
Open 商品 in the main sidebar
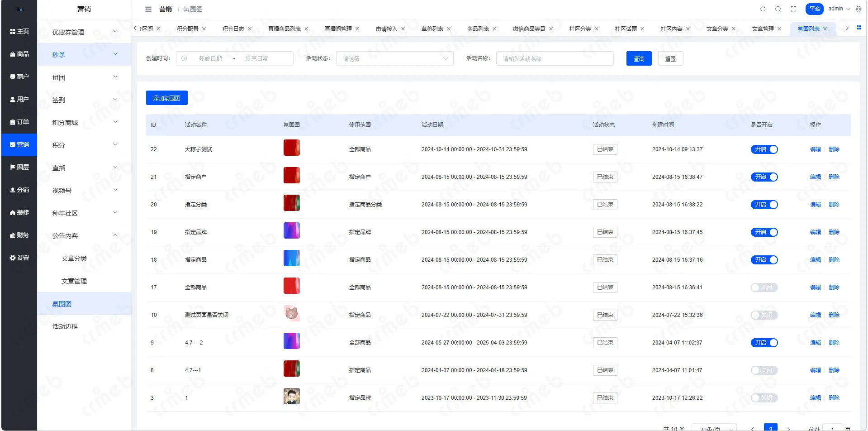19,54
